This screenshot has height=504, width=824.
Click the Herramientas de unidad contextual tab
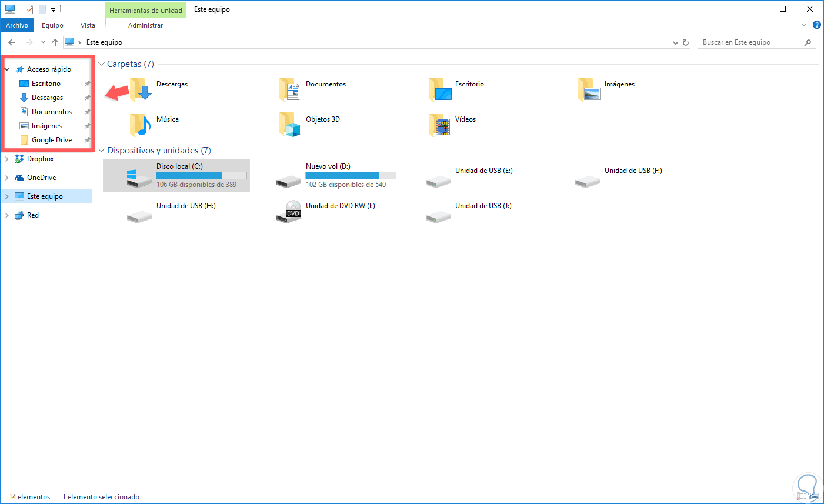click(x=146, y=10)
